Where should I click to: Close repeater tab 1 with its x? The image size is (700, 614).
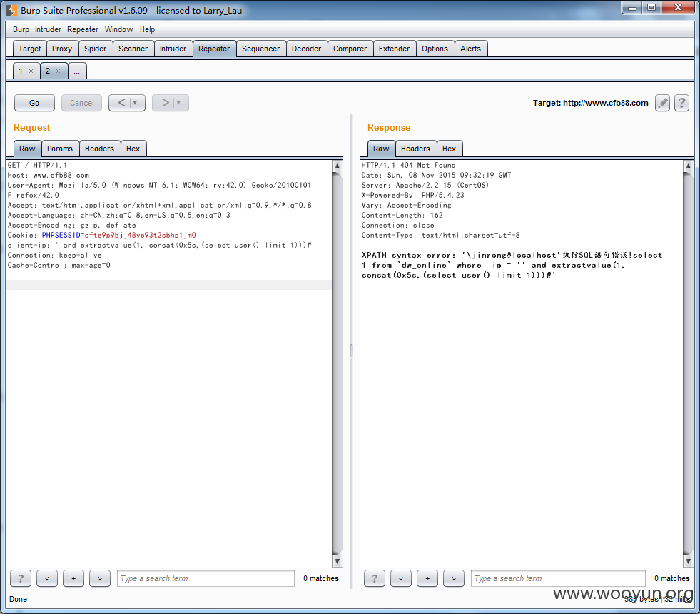tap(31, 71)
